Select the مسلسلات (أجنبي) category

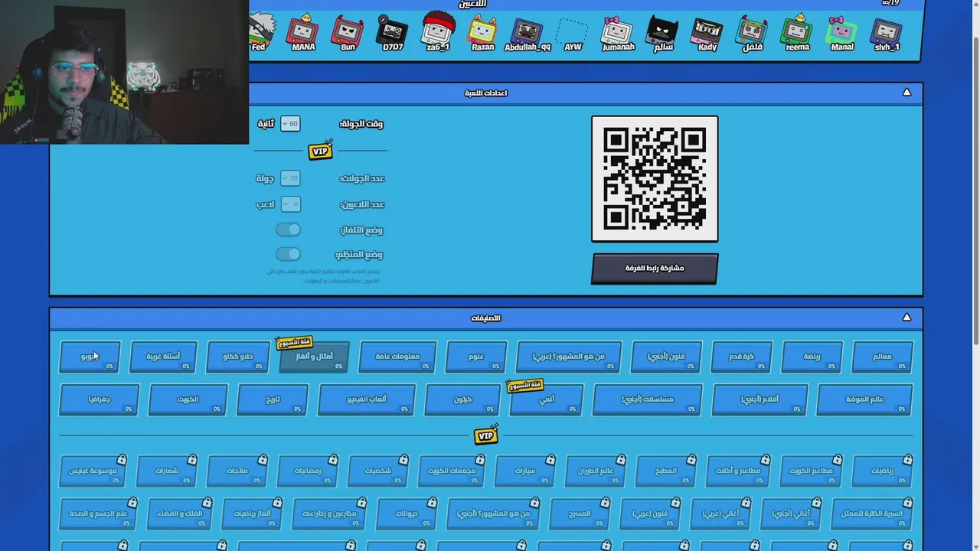pos(647,399)
